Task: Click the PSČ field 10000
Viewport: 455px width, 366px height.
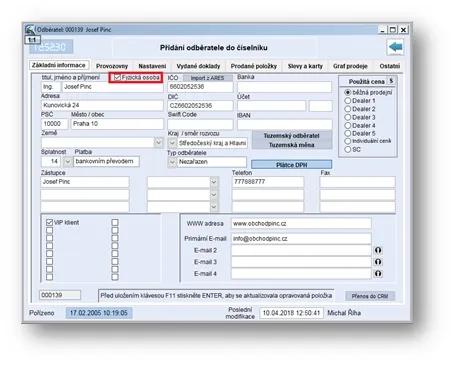Action: point(54,124)
